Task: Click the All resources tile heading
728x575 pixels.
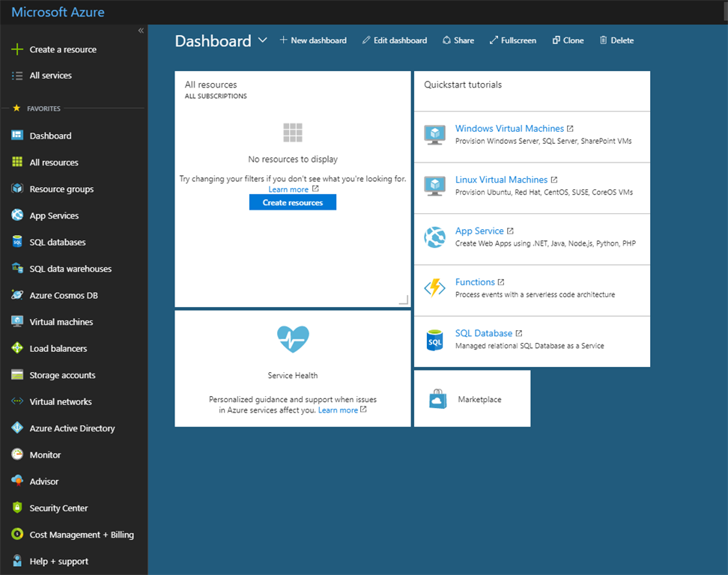Action: [x=210, y=85]
